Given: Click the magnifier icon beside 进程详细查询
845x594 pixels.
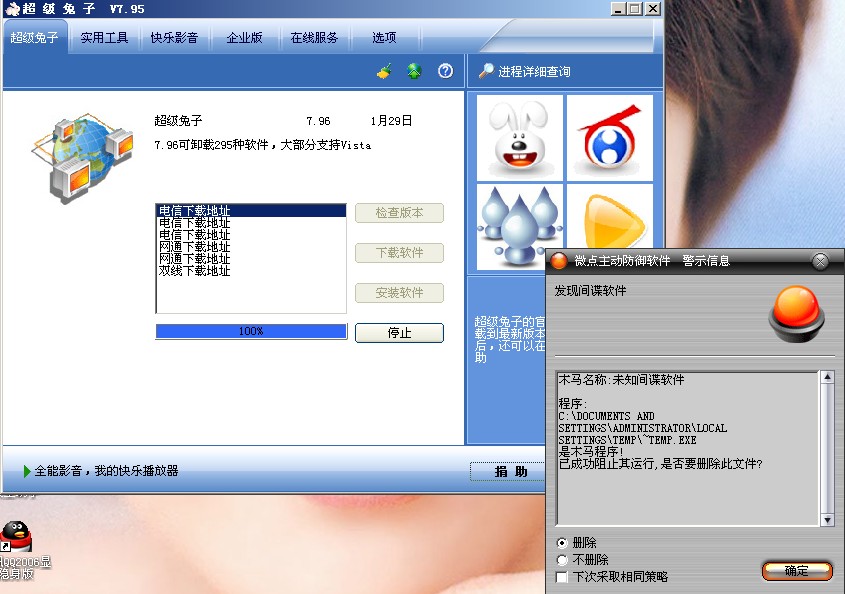Looking at the screenshot, I should click(486, 71).
